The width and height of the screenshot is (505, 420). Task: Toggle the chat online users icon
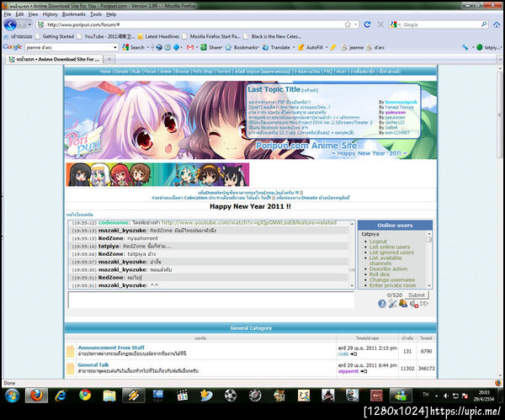click(403, 303)
